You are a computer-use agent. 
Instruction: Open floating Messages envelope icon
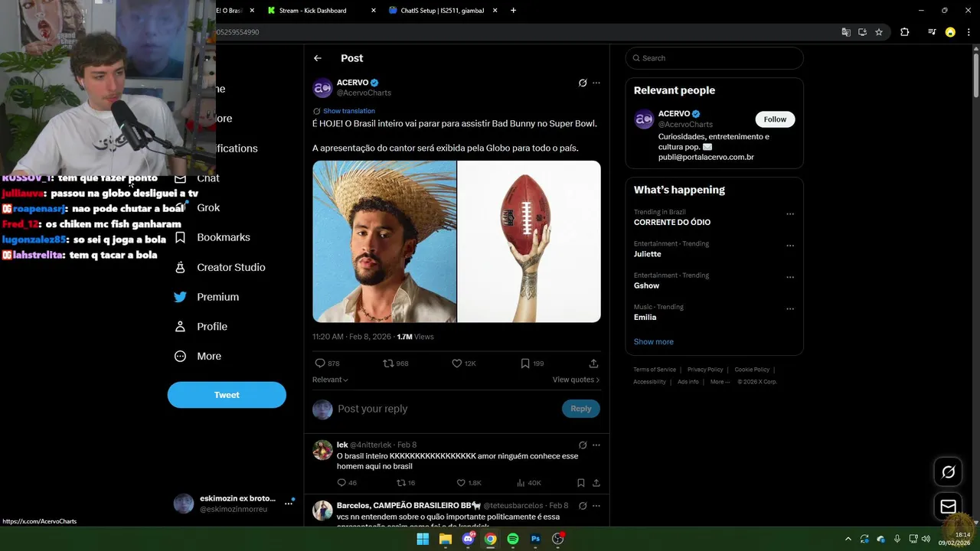click(x=948, y=507)
